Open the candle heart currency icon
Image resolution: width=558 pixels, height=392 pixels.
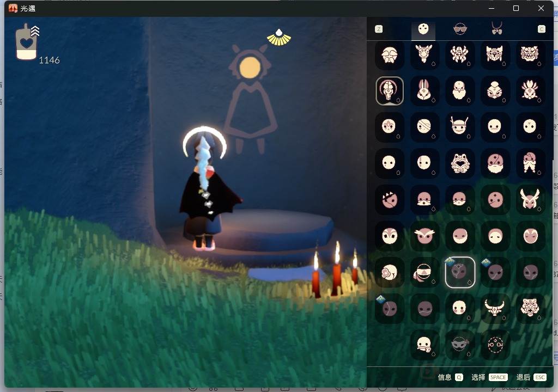27,42
